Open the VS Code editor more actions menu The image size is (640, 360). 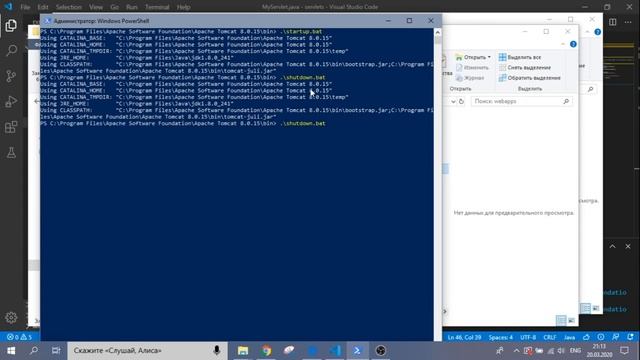[x=628, y=22]
